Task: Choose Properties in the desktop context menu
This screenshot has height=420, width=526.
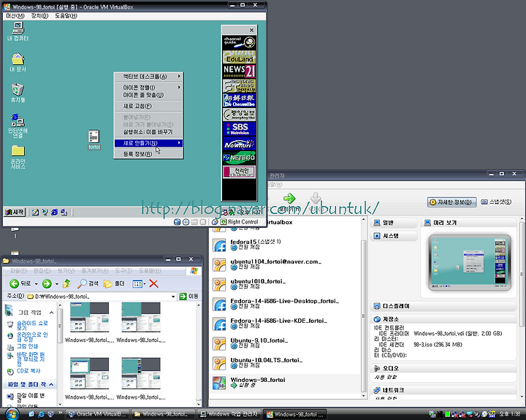Action: pos(148,154)
